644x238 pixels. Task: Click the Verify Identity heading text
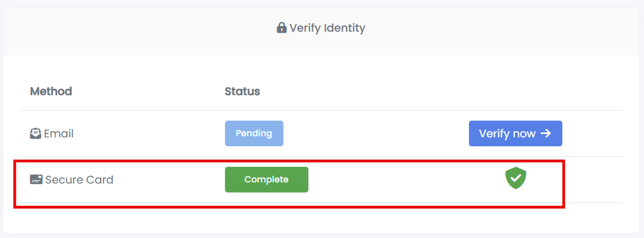coord(328,28)
